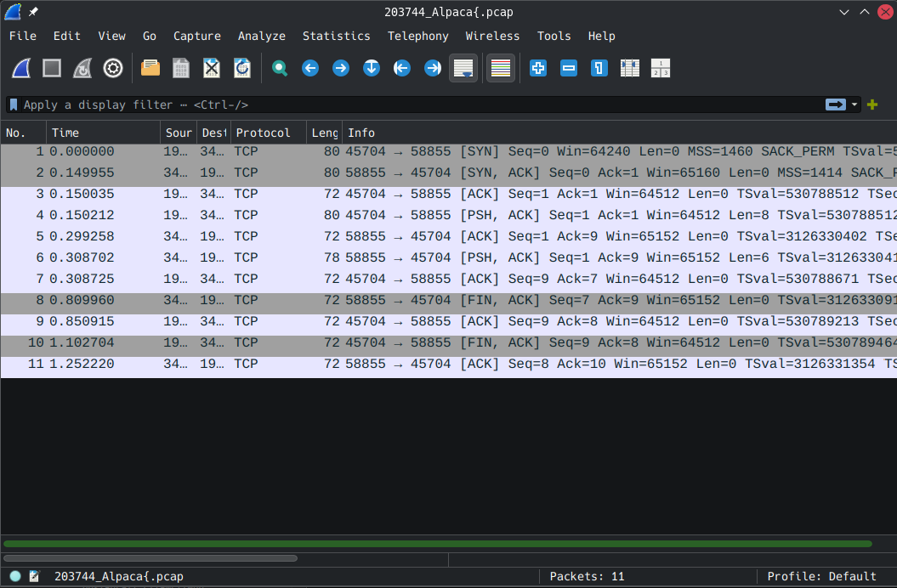The image size is (897, 588).
Task: Open the Statistics menu
Action: [x=336, y=36]
